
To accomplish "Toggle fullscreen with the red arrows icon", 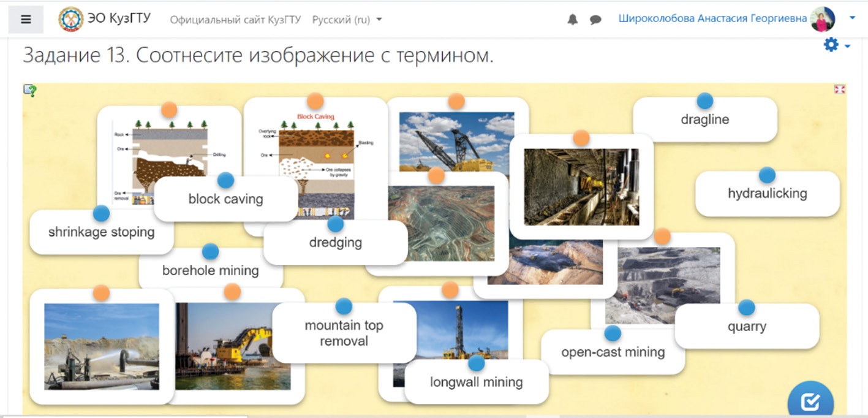I will (839, 89).
